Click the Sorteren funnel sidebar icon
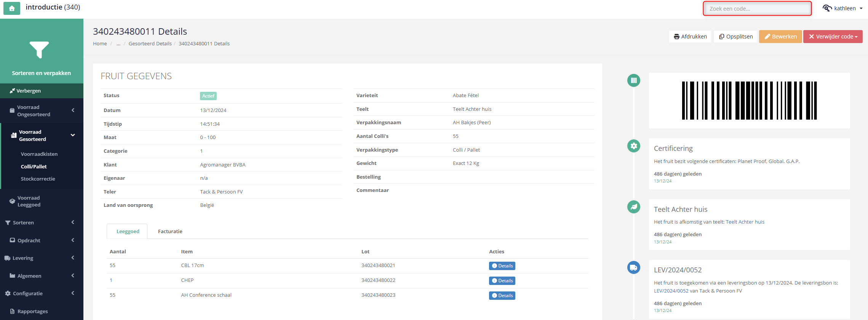 tap(8, 222)
